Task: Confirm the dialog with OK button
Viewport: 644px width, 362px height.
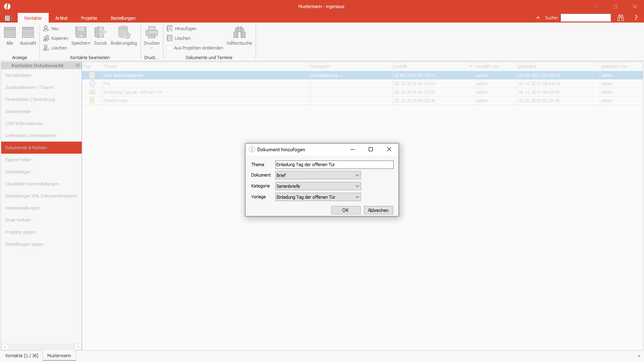Action: (346, 210)
